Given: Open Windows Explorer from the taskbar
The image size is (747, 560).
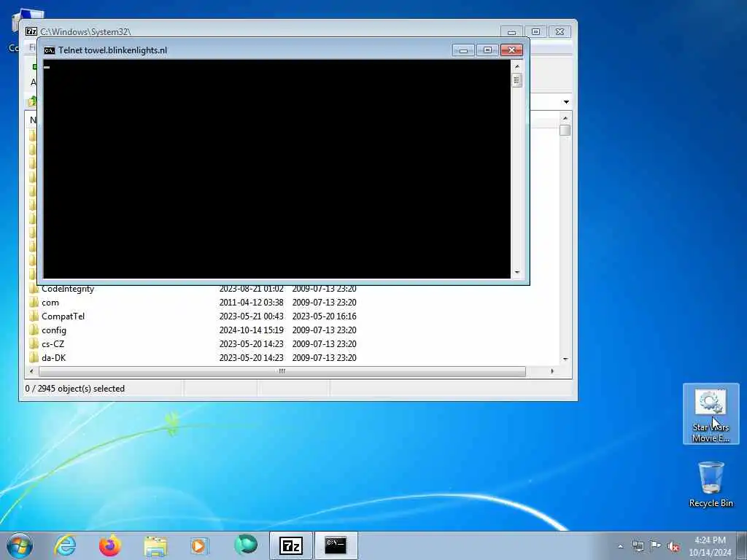Looking at the screenshot, I should (155, 545).
